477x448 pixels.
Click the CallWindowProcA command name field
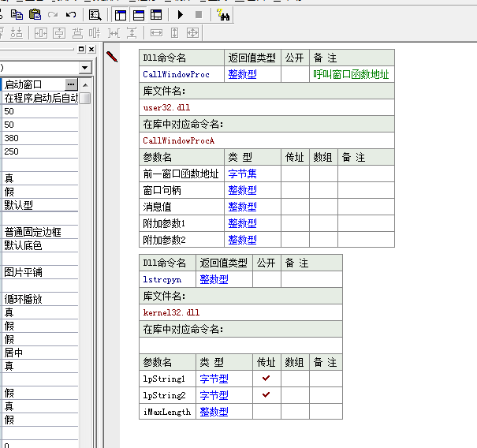(x=266, y=140)
